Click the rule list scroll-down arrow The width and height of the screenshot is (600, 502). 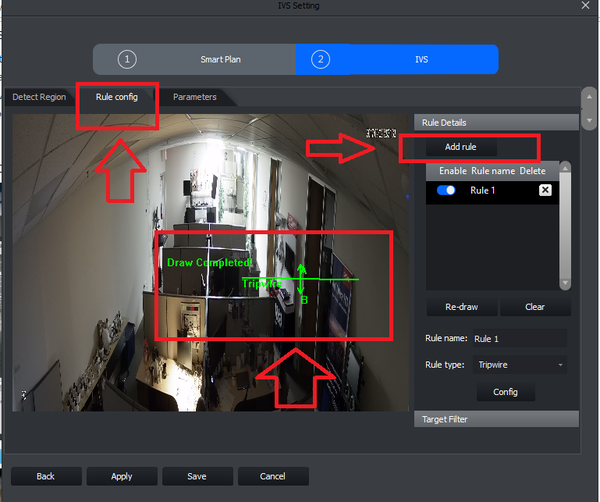point(565,283)
